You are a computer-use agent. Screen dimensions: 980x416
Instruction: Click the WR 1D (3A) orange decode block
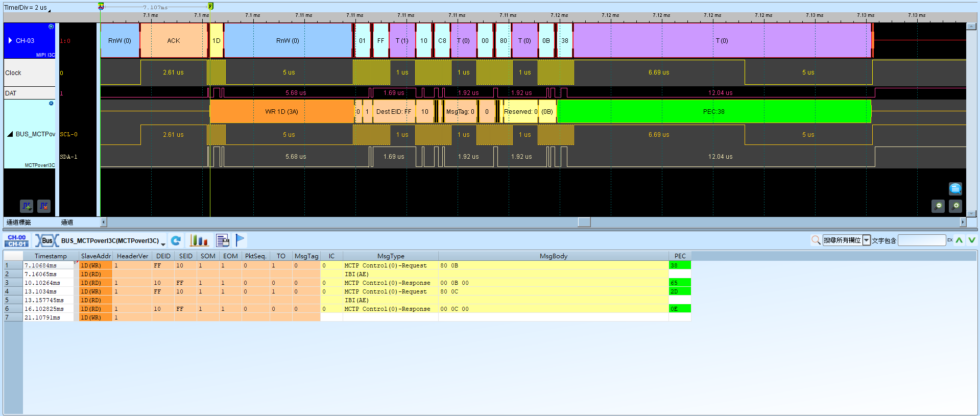coord(282,111)
